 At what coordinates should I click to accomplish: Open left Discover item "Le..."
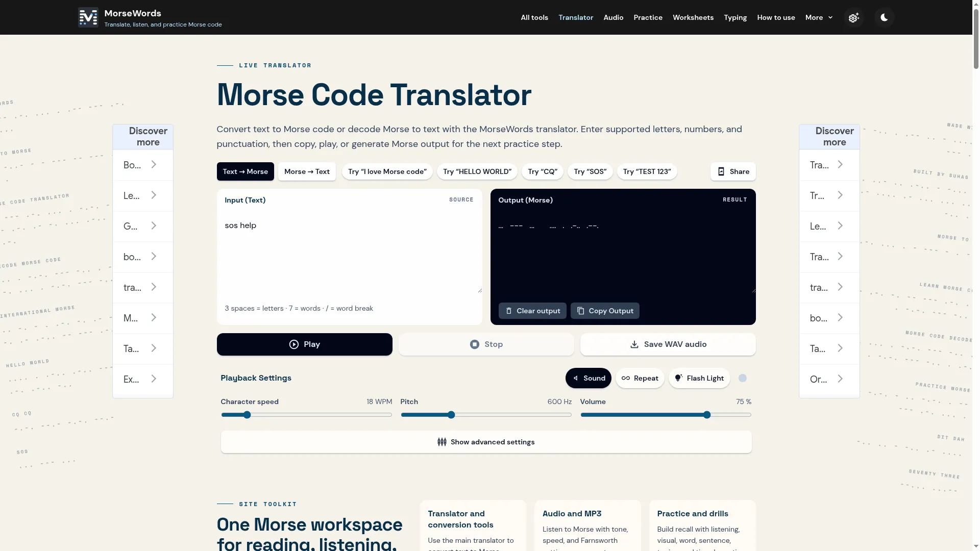point(142,195)
